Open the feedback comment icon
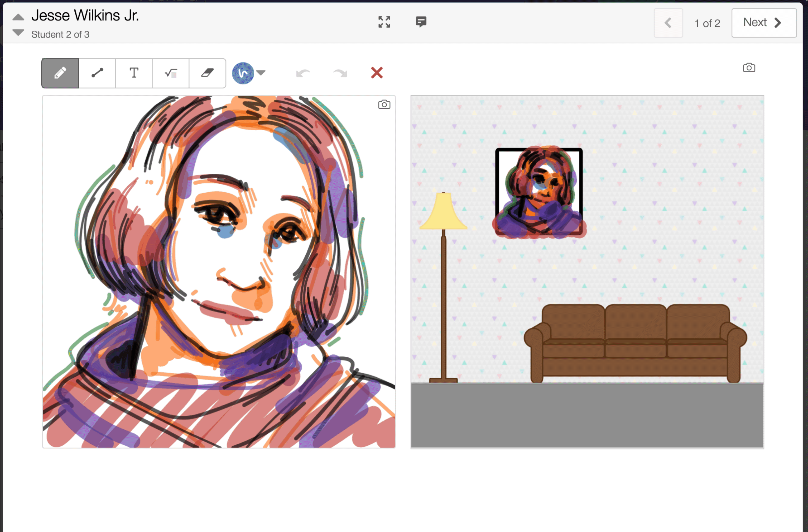The height and width of the screenshot is (532, 808). point(421,22)
